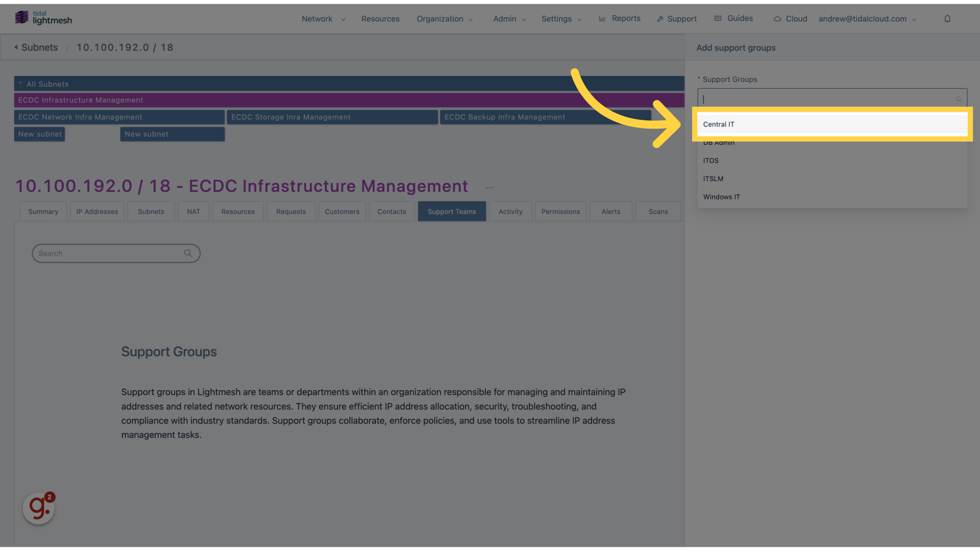
Task: Open ECDC Backup Infra Management subnet
Action: [x=545, y=117]
